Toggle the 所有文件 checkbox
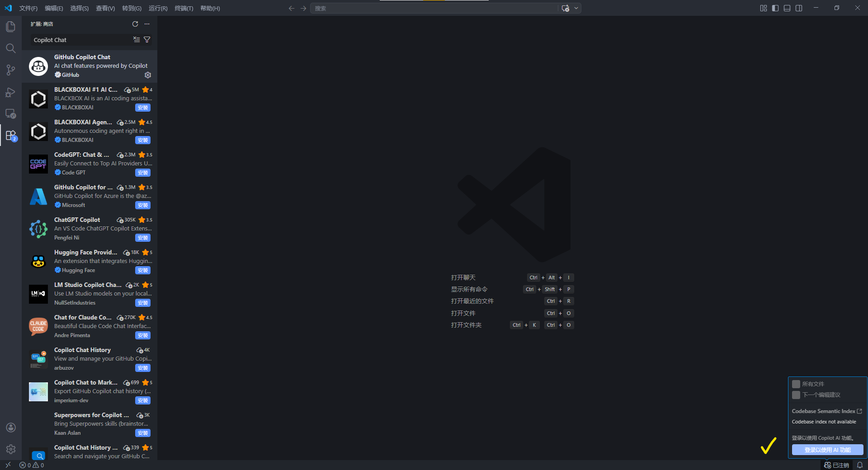The width and height of the screenshot is (868, 470). (796, 384)
